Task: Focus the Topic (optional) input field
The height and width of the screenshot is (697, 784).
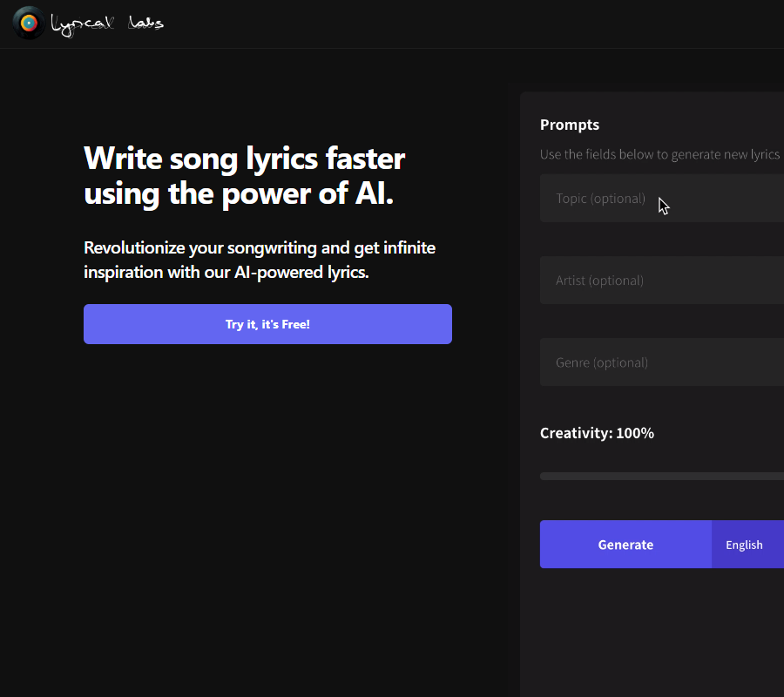Action: pyautogui.click(x=662, y=199)
